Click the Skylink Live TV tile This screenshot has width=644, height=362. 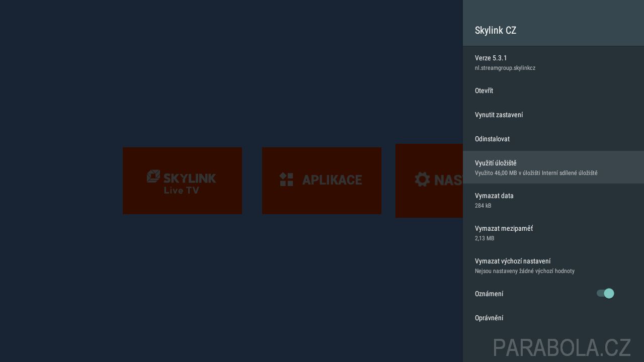[182, 180]
